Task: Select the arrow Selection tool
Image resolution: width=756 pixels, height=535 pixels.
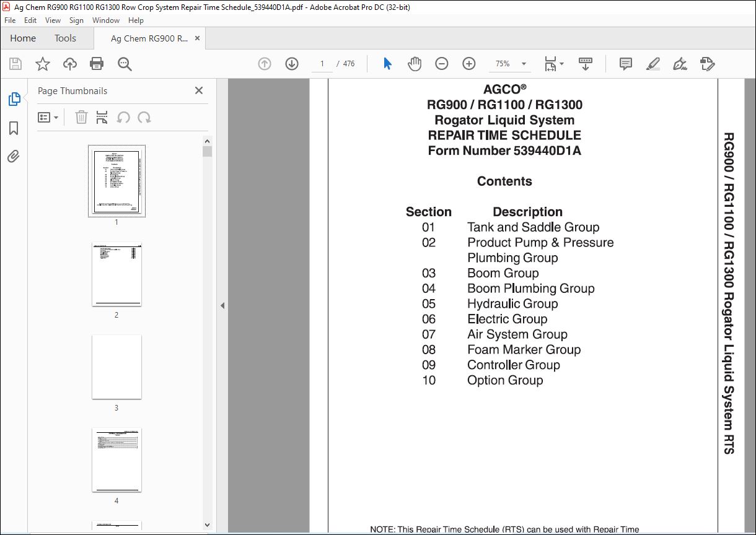Action: coord(388,64)
